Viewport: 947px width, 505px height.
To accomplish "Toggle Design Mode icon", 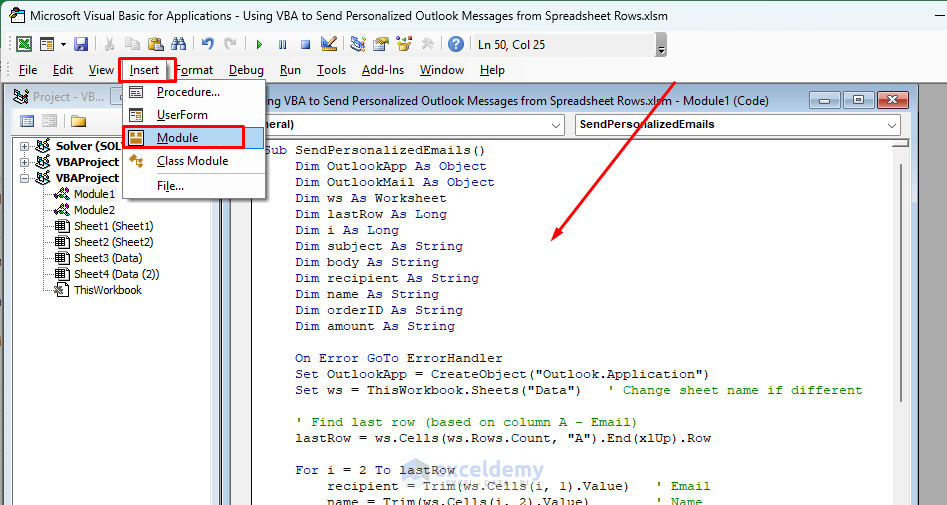I will point(329,44).
